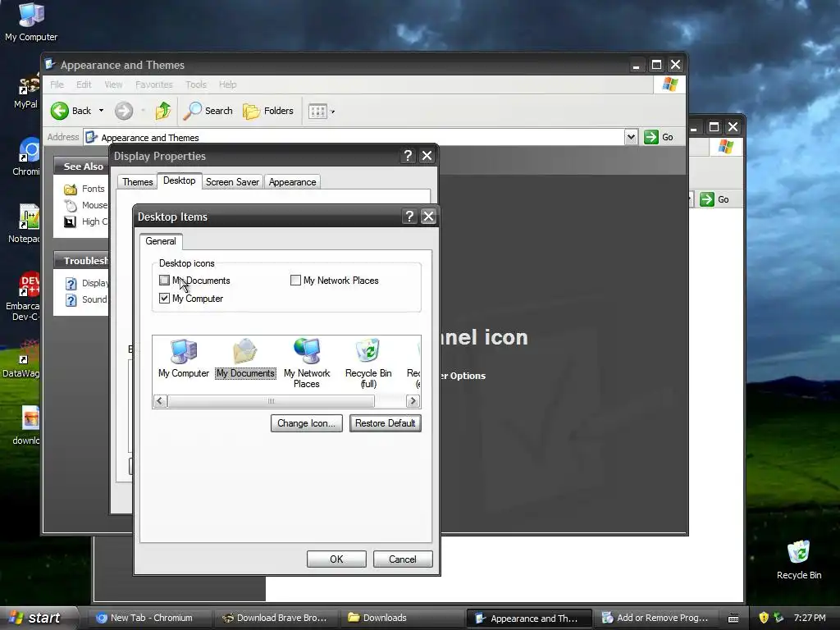840x630 pixels.
Task: Toggle the Folders toolbar button
Action: coord(268,111)
